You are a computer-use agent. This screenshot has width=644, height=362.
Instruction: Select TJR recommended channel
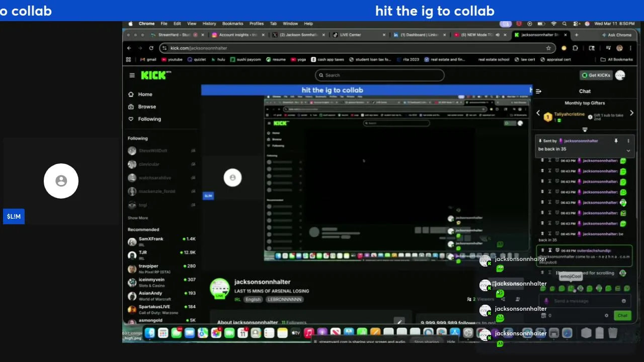(x=162, y=255)
